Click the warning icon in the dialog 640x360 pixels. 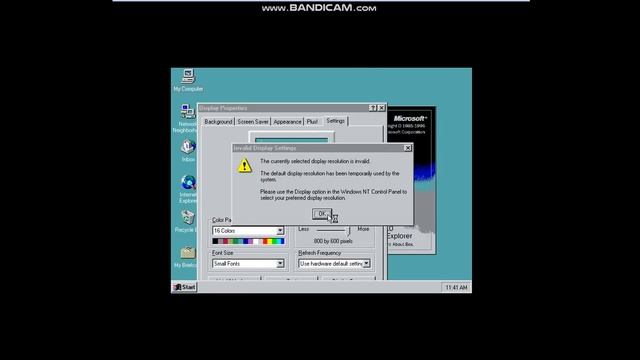click(244, 165)
